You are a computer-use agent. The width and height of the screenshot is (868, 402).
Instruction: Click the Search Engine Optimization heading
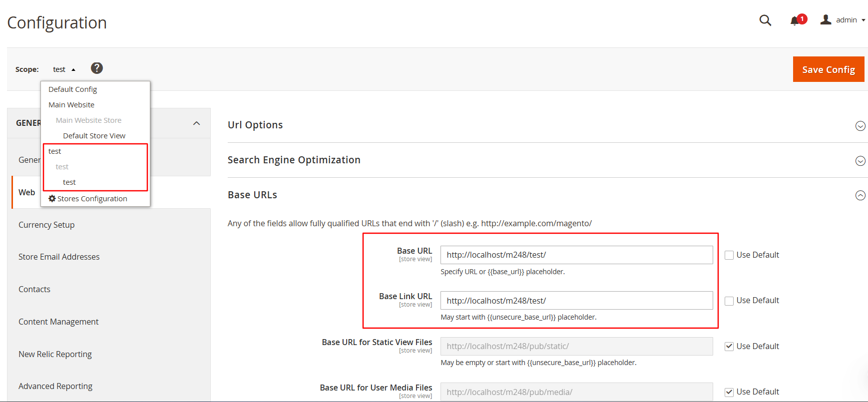coord(294,160)
